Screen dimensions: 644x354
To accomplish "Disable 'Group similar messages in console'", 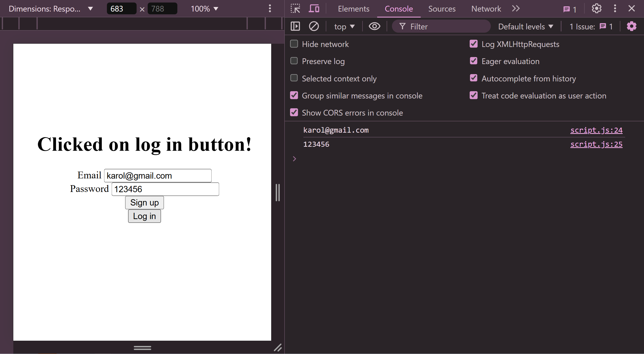I will (295, 95).
